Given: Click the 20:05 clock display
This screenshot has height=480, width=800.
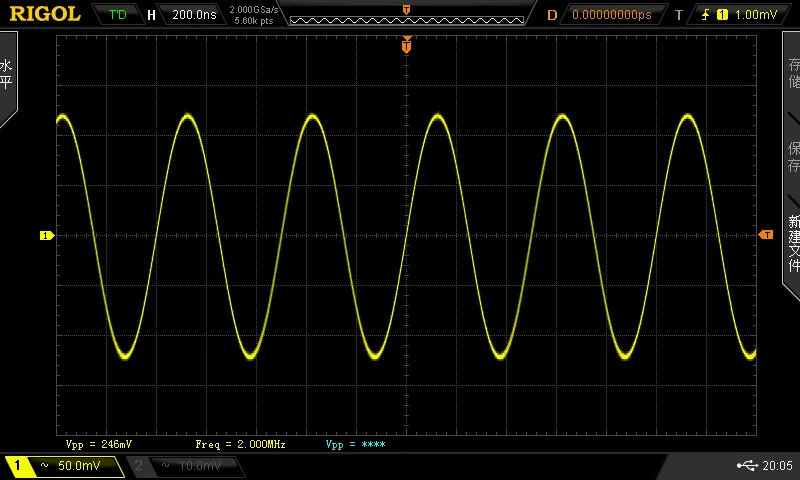Looking at the screenshot, I should tap(778, 465).
